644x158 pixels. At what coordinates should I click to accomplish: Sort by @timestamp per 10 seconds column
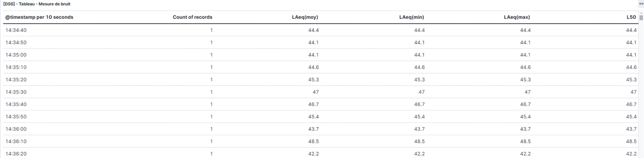(39, 17)
